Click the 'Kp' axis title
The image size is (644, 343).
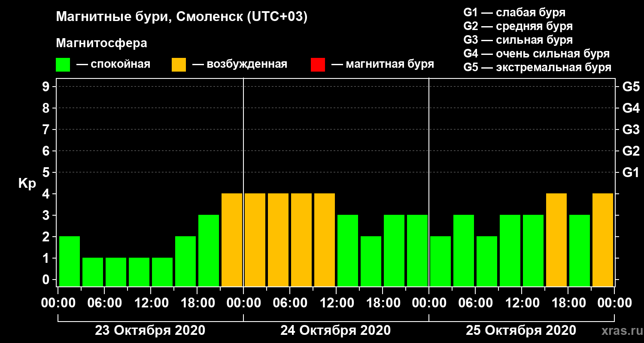(27, 183)
